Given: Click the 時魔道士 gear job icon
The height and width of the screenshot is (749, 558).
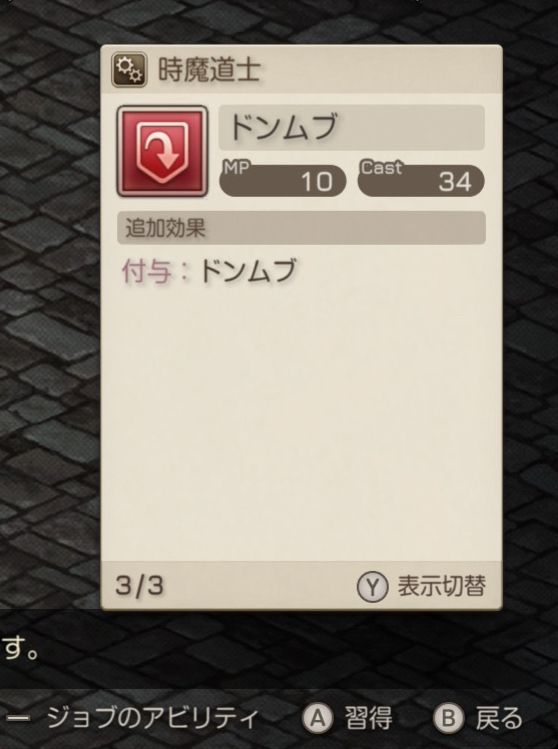Looking at the screenshot, I should tap(129, 70).
